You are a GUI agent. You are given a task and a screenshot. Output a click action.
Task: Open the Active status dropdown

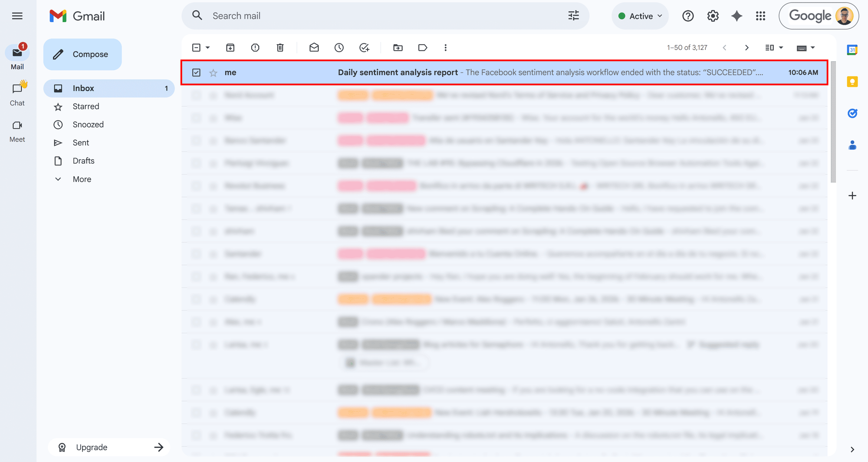640,16
